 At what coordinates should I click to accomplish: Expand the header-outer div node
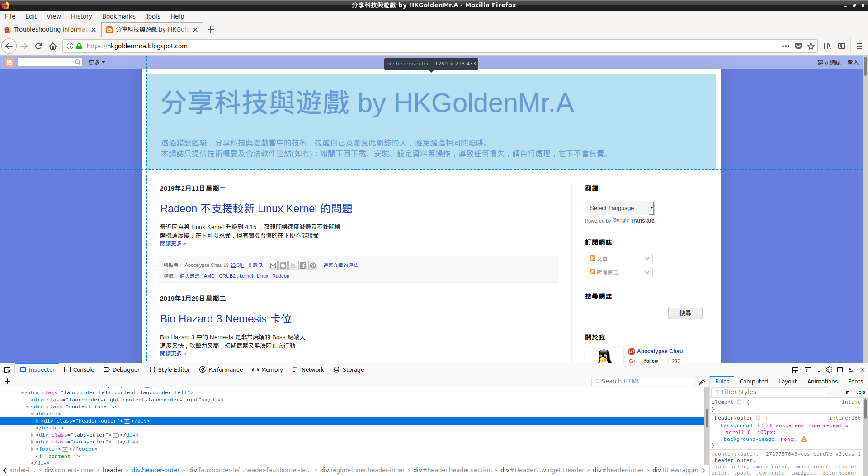point(38,421)
